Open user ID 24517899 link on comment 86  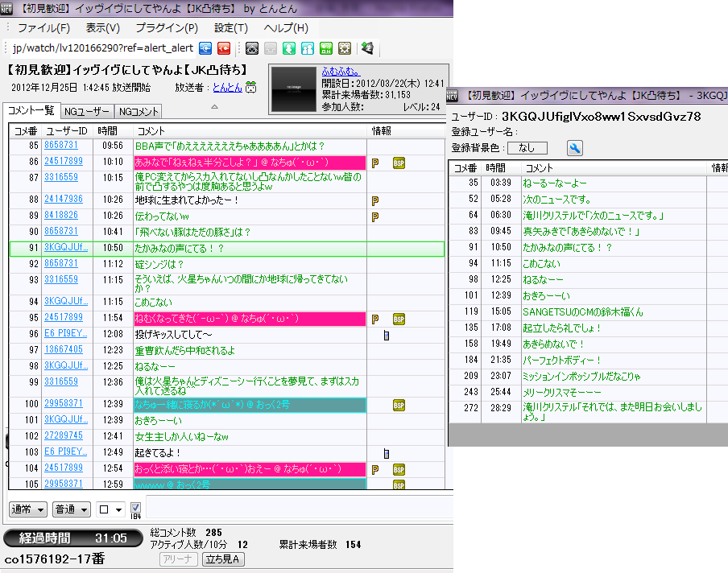[64, 161]
